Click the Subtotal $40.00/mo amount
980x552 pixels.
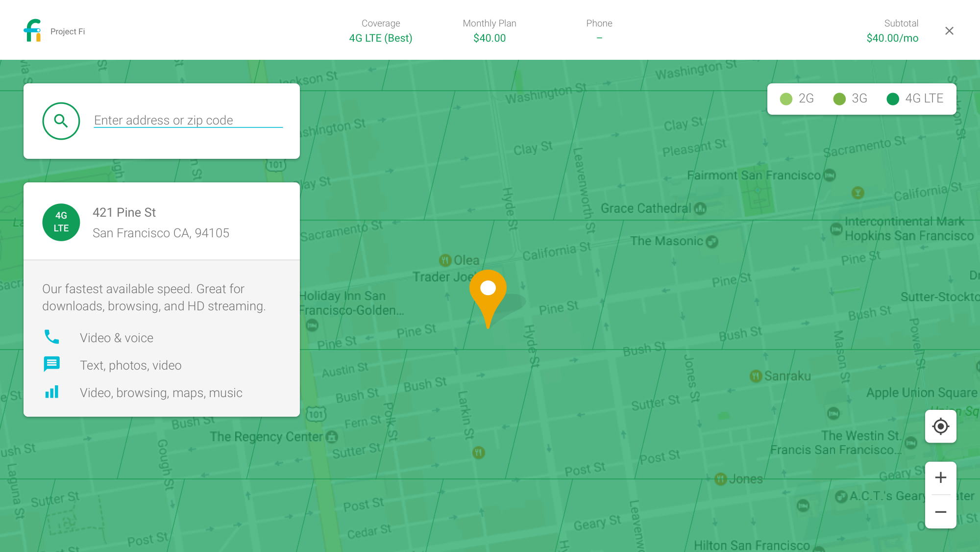(892, 38)
